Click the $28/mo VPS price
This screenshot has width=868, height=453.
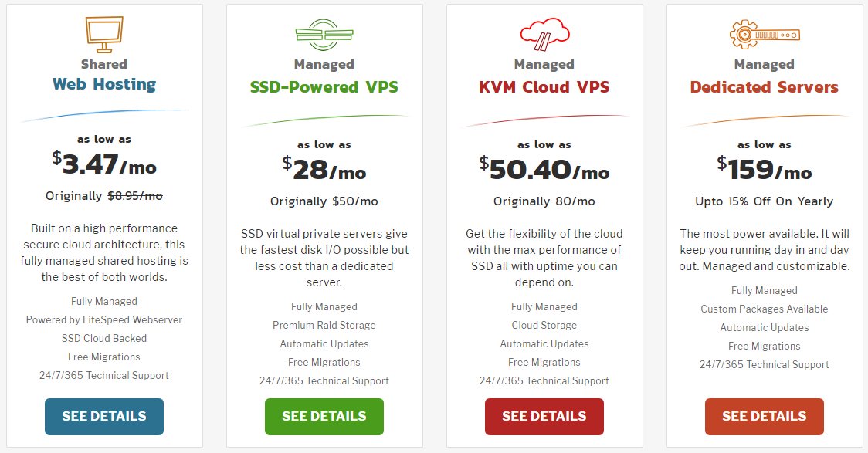(324, 170)
